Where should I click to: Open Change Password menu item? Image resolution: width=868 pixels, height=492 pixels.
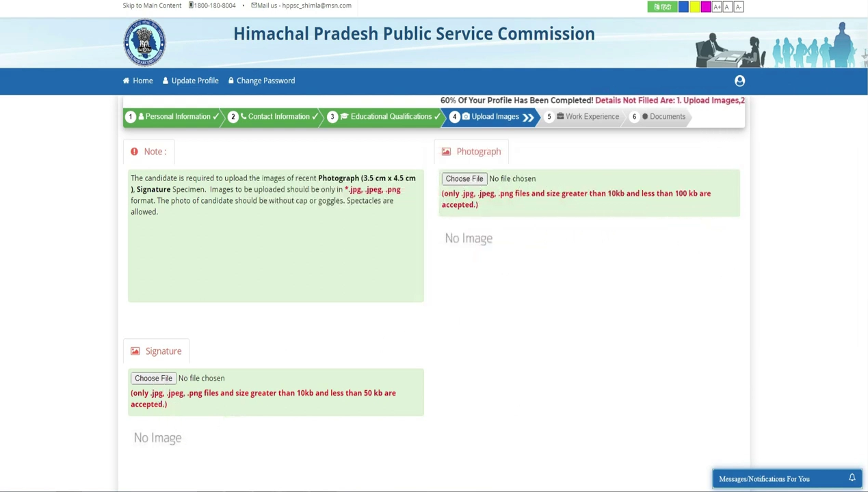262,81
